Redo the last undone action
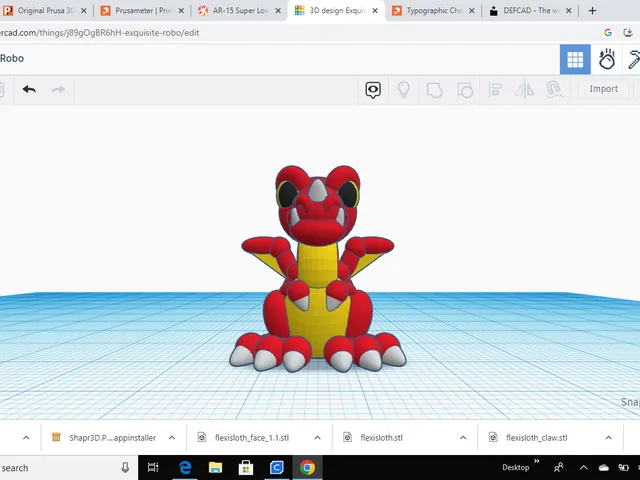The image size is (640, 480). (x=58, y=89)
